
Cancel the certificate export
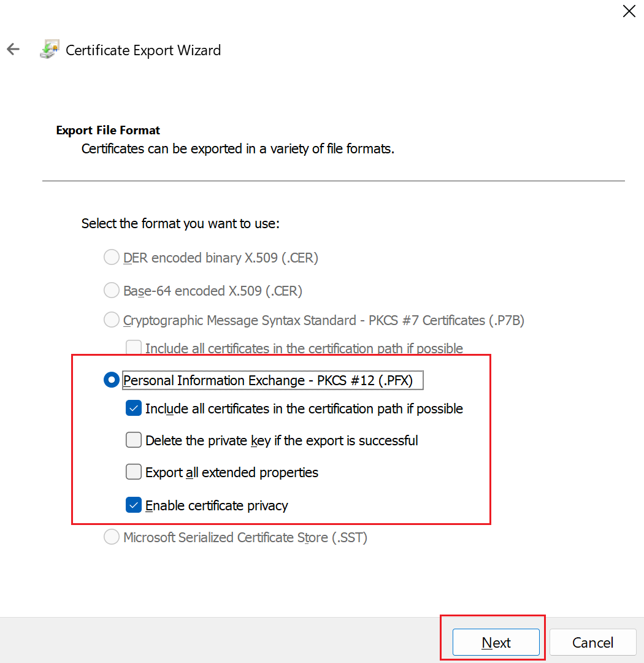(593, 642)
